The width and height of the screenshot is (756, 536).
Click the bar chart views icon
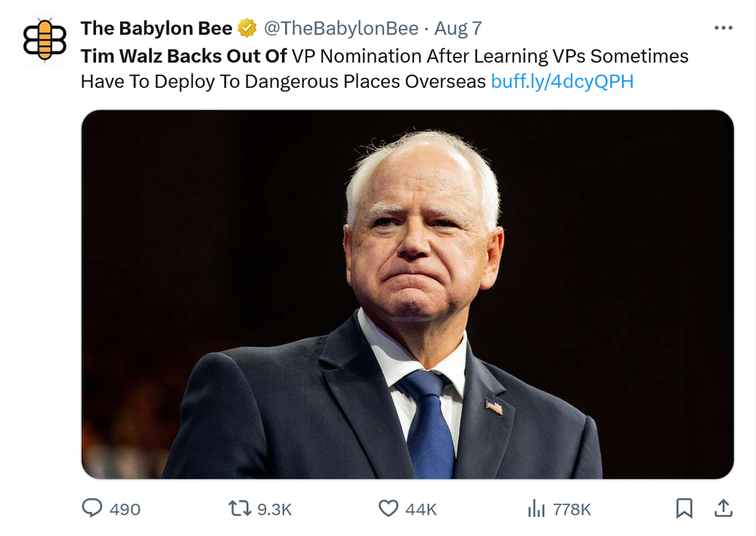(536, 508)
